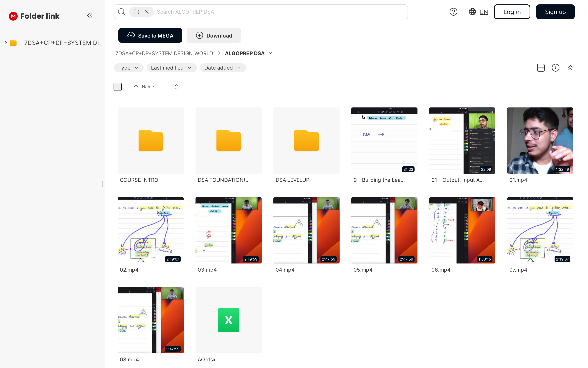Select the 7DSA+CP+DP+SYSTEM sidebar tree label
This screenshot has height=368, width=588.
click(62, 43)
